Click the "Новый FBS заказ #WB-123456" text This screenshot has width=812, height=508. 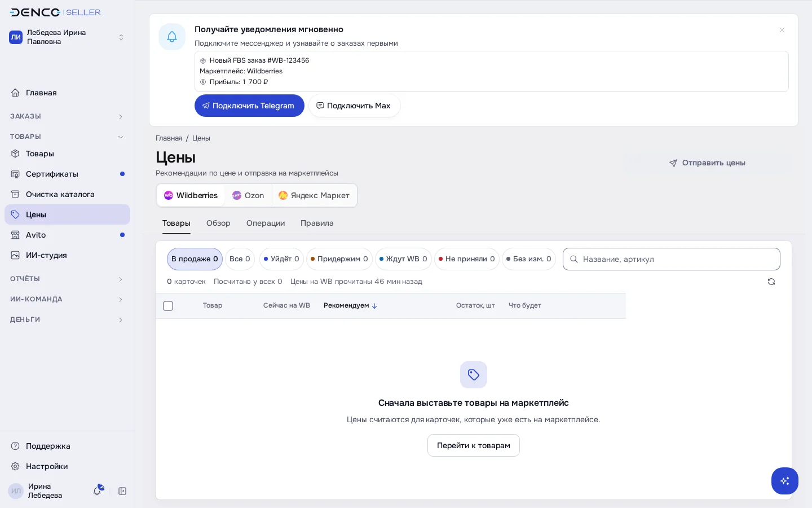259,60
